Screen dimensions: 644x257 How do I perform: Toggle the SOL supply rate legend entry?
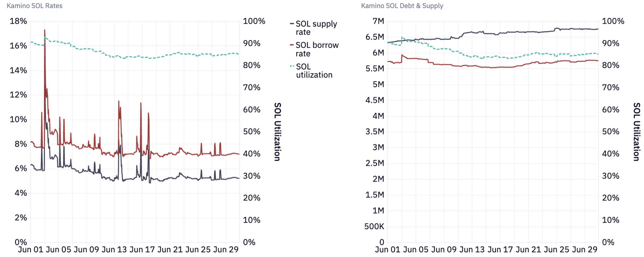coord(316,28)
